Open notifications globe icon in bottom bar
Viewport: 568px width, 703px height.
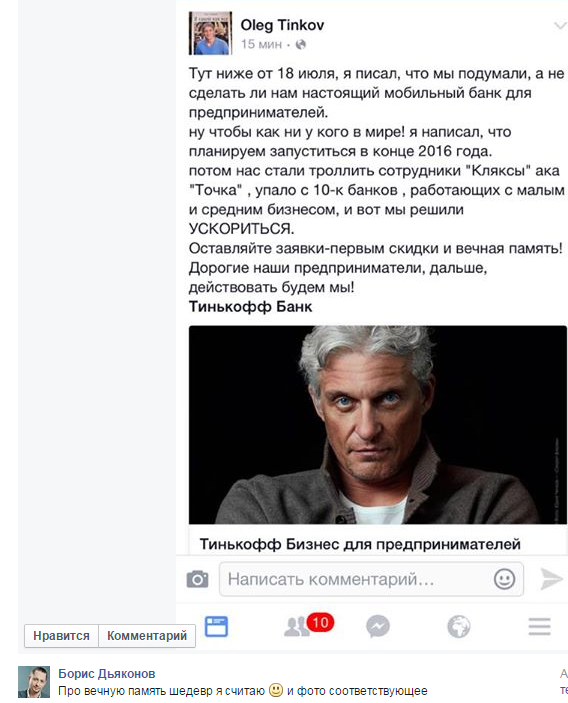click(x=459, y=626)
